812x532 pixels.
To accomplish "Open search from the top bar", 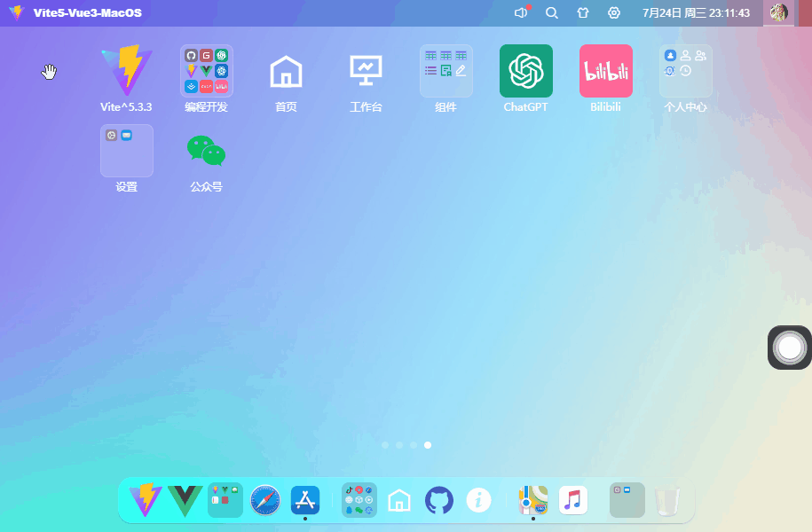I will pos(552,13).
